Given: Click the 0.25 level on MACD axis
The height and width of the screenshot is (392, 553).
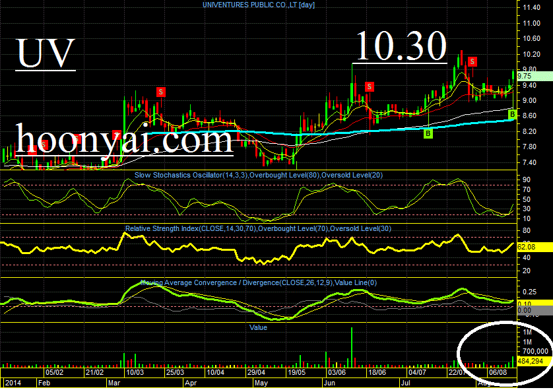Looking at the screenshot, I should click(530, 292).
